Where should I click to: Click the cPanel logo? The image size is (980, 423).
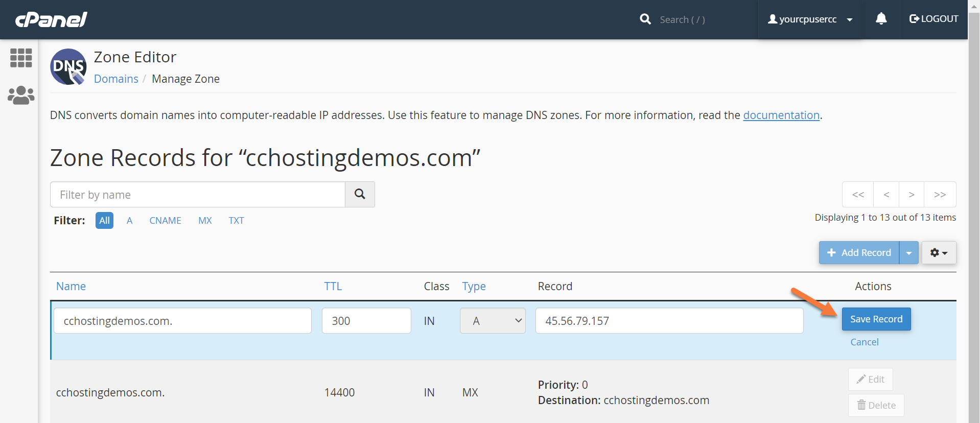coord(51,19)
